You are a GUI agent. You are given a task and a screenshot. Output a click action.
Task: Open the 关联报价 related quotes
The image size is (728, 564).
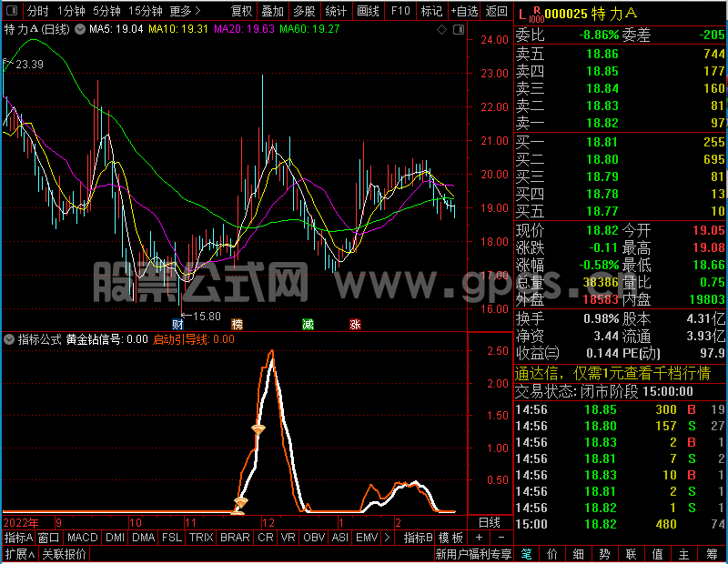(64, 554)
